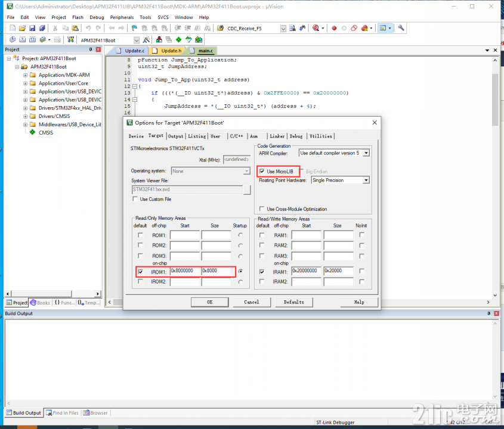This screenshot has height=429, width=504.
Task: Select IROM2 Startup radio button
Action: tap(240, 282)
